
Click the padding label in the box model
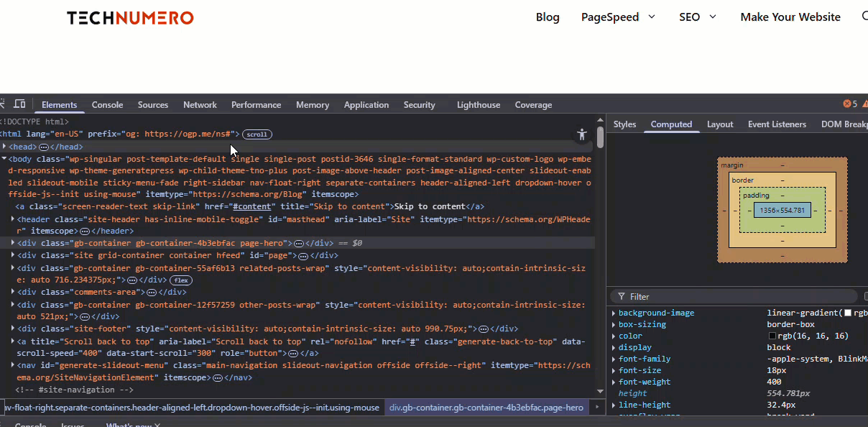(x=756, y=196)
